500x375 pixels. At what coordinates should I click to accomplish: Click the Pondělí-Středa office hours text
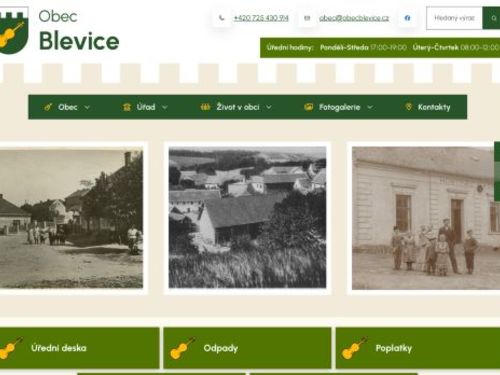363,47
